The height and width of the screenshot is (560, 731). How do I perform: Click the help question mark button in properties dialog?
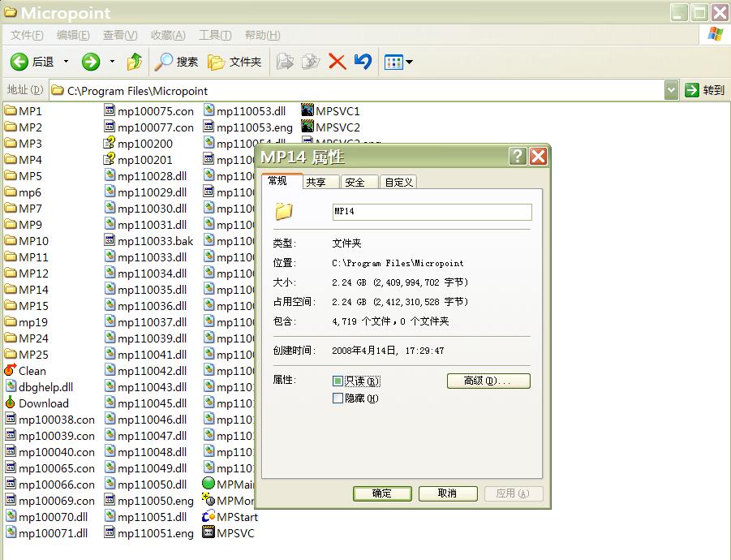pos(518,156)
